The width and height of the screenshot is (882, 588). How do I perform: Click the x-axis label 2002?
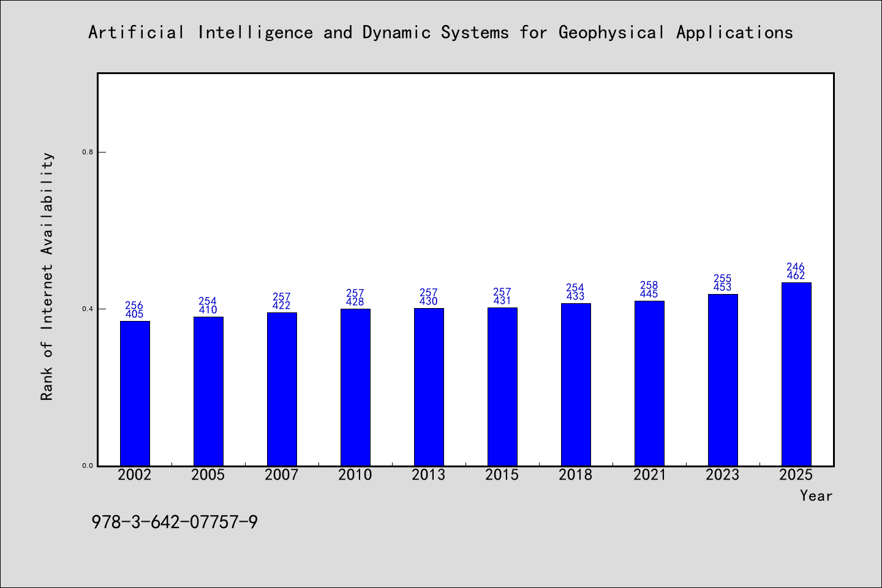tap(135, 475)
